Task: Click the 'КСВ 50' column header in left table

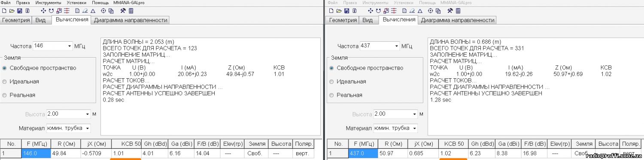Action: click(126, 144)
